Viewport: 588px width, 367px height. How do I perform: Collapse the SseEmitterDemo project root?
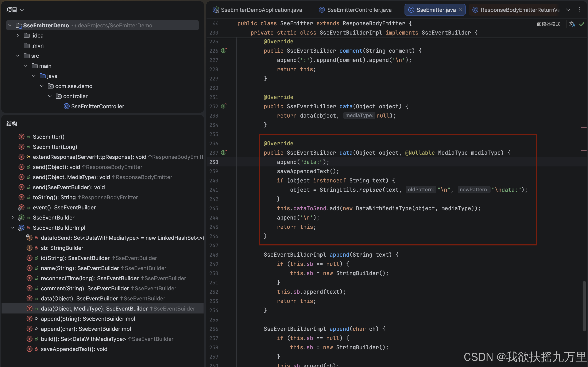10,25
